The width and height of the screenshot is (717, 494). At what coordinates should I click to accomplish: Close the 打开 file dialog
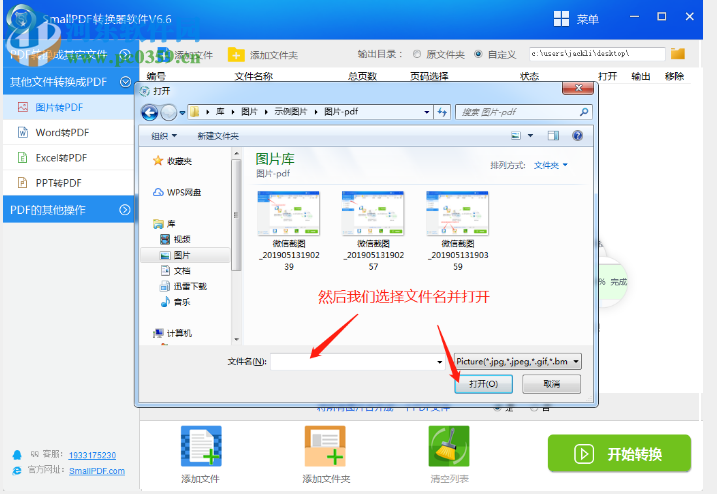578,88
